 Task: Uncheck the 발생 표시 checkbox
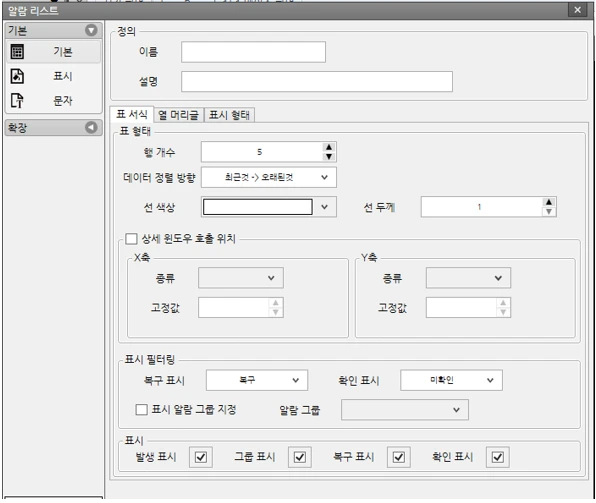click(201, 457)
